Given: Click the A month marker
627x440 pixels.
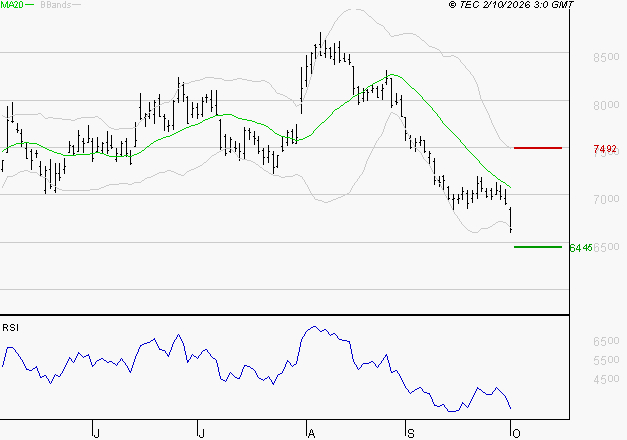Looking at the screenshot, I should (311, 434).
